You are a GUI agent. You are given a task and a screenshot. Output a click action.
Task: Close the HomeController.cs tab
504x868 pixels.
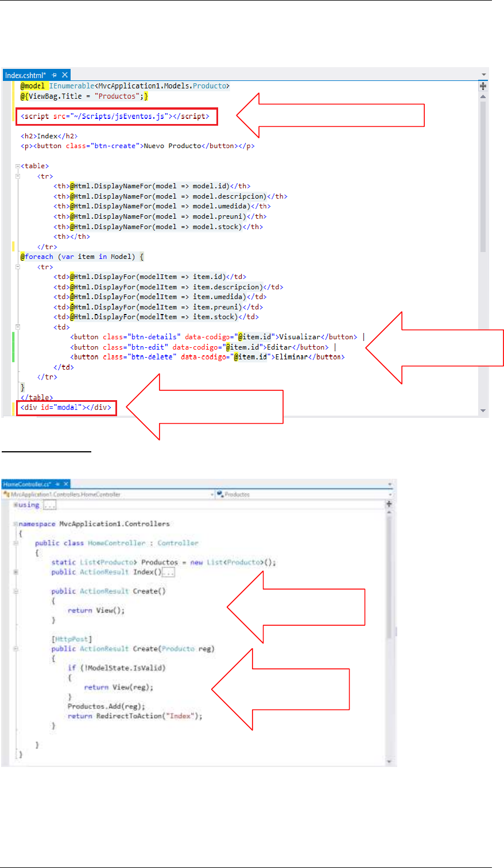click(65, 485)
